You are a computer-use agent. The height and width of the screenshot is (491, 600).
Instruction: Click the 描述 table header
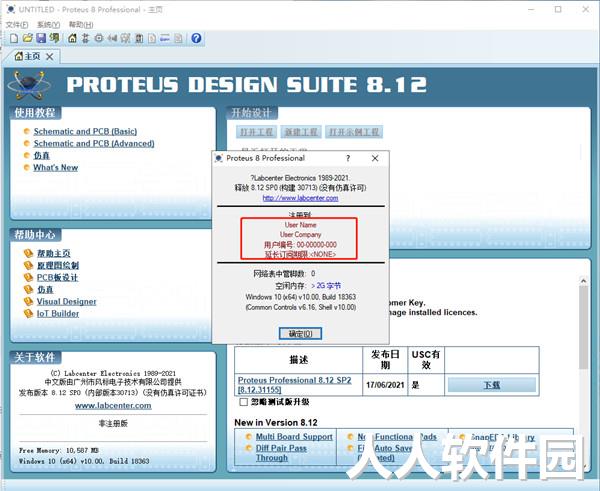click(x=299, y=360)
